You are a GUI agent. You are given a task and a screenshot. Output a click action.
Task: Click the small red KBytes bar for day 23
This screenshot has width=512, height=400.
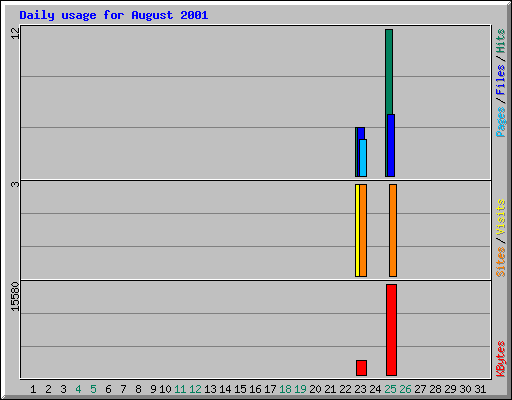coord(361,368)
